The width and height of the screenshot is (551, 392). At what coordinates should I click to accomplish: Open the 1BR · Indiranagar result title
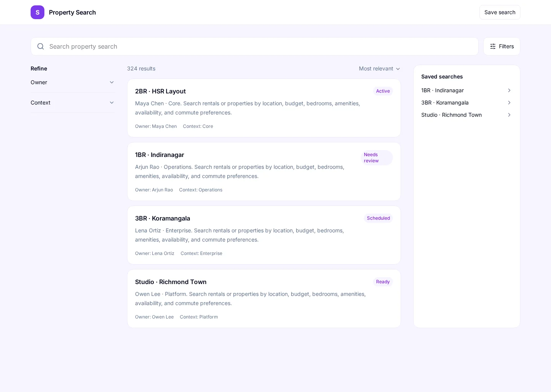click(160, 155)
